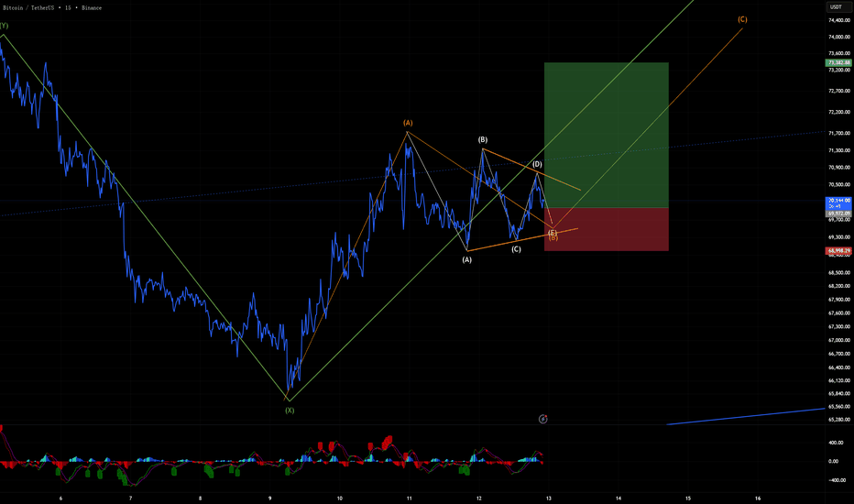Click the Bitcoin / TetherUS symbol title
854x504 pixels.
click(x=28, y=8)
